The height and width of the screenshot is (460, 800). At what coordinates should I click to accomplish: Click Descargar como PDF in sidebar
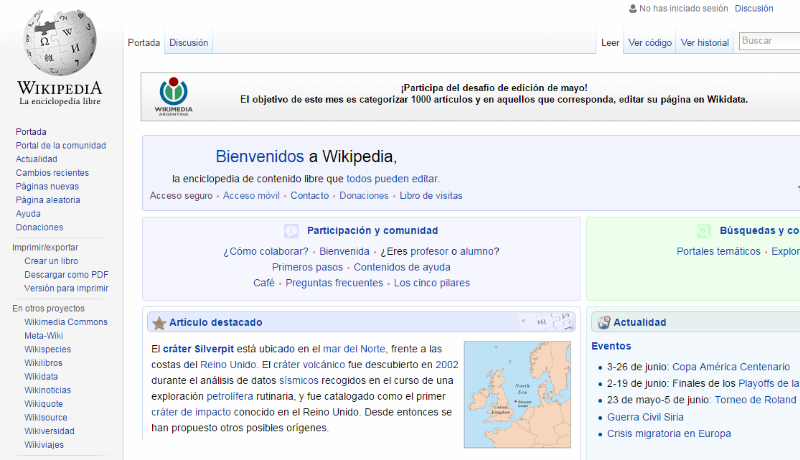[66, 274]
